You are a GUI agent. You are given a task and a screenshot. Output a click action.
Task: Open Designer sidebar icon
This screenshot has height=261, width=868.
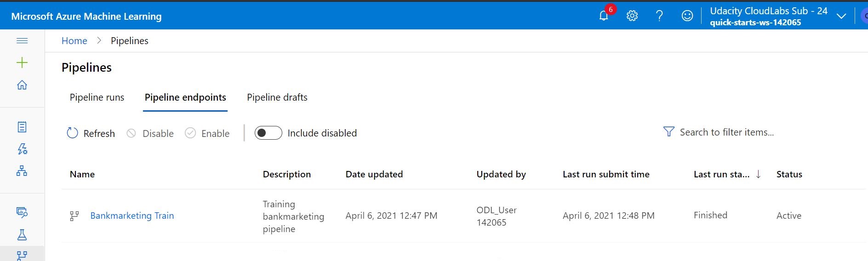coord(22,171)
